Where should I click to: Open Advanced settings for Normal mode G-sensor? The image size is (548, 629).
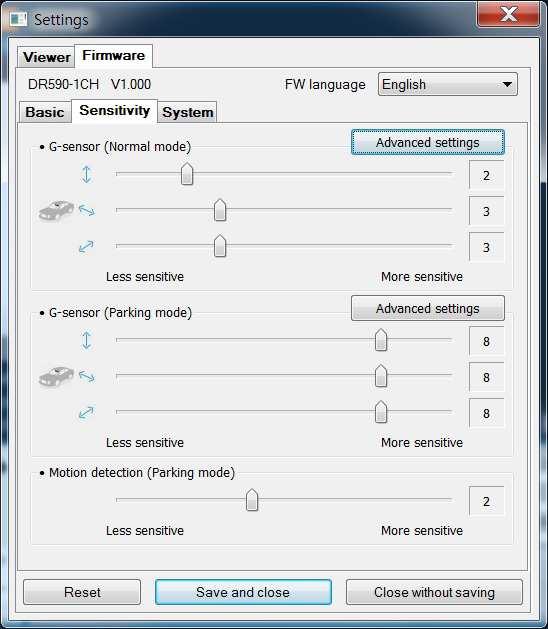pyautogui.click(x=428, y=142)
